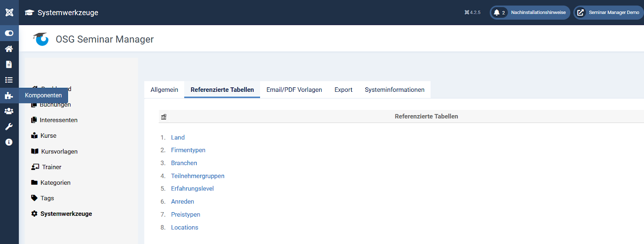Open the Export tab

[343, 90]
